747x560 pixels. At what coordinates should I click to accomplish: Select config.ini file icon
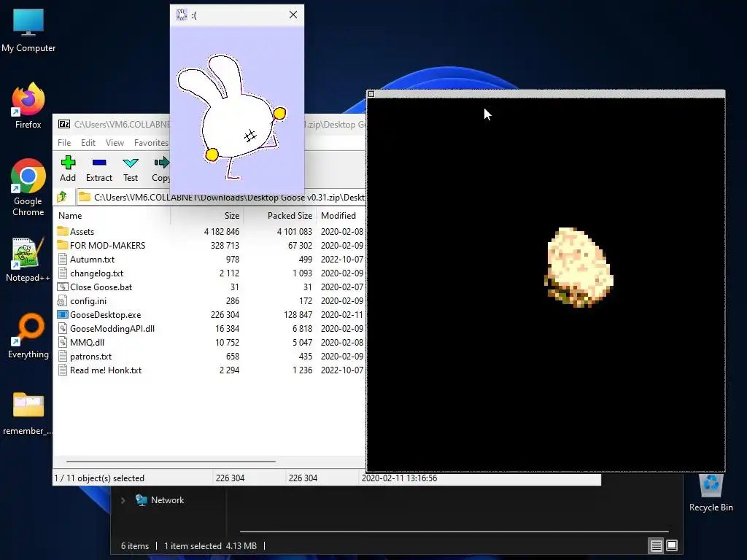(63, 301)
